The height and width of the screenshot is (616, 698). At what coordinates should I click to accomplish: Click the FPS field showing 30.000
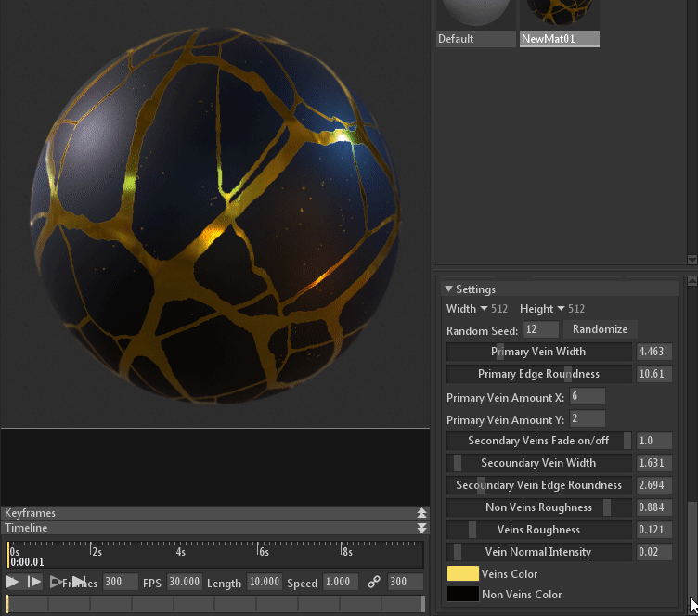pyautogui.click(x=185, y=582)
